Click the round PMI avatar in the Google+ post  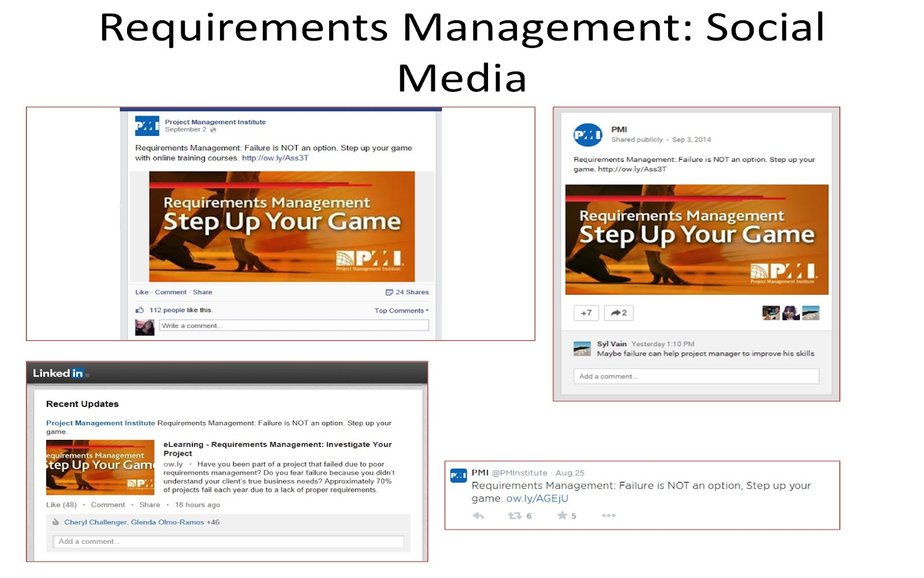click(x=587, y=135)
